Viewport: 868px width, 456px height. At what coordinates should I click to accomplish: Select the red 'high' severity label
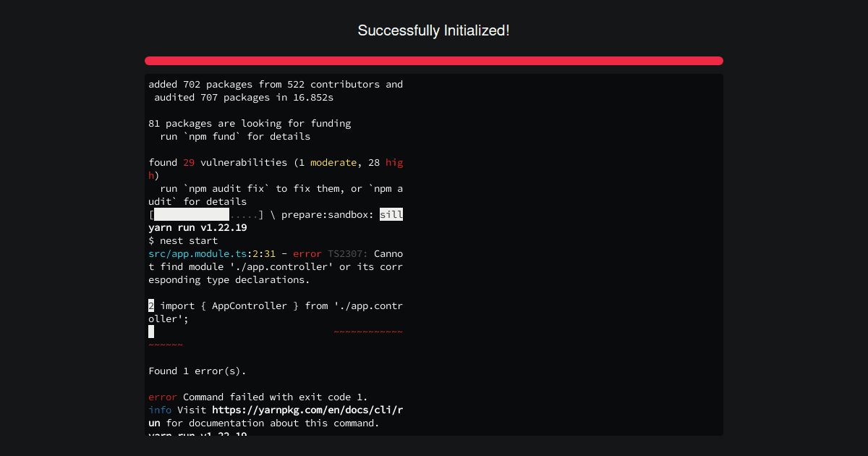393,162
